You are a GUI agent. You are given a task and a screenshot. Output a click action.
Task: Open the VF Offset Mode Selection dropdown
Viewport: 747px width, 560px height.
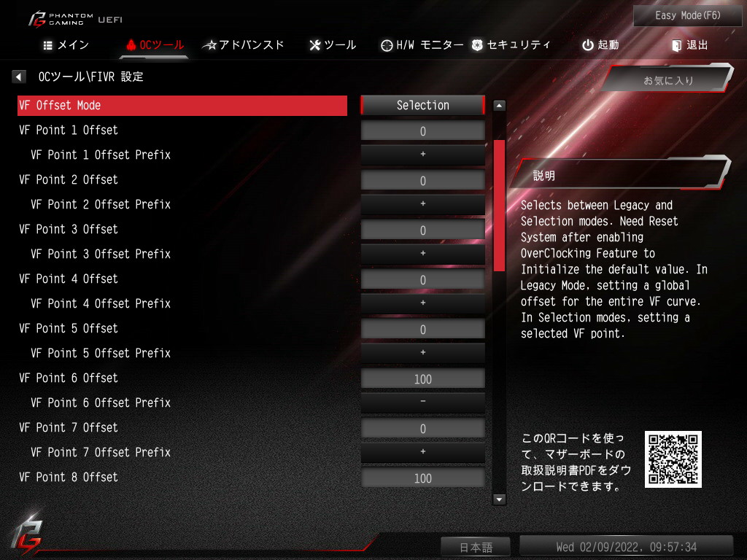point(422,105)
